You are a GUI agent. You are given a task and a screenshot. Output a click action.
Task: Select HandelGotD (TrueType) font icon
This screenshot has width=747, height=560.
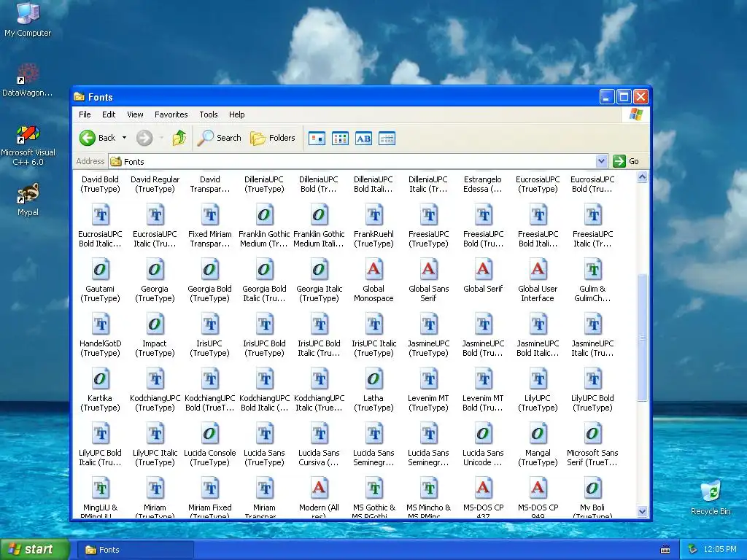coord(101,324)
